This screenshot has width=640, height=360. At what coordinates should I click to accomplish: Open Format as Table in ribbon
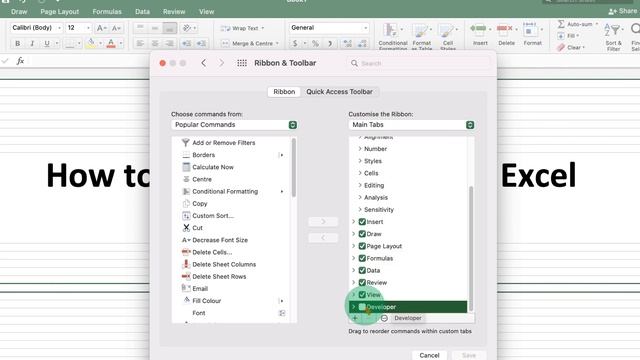coord(422,36)
